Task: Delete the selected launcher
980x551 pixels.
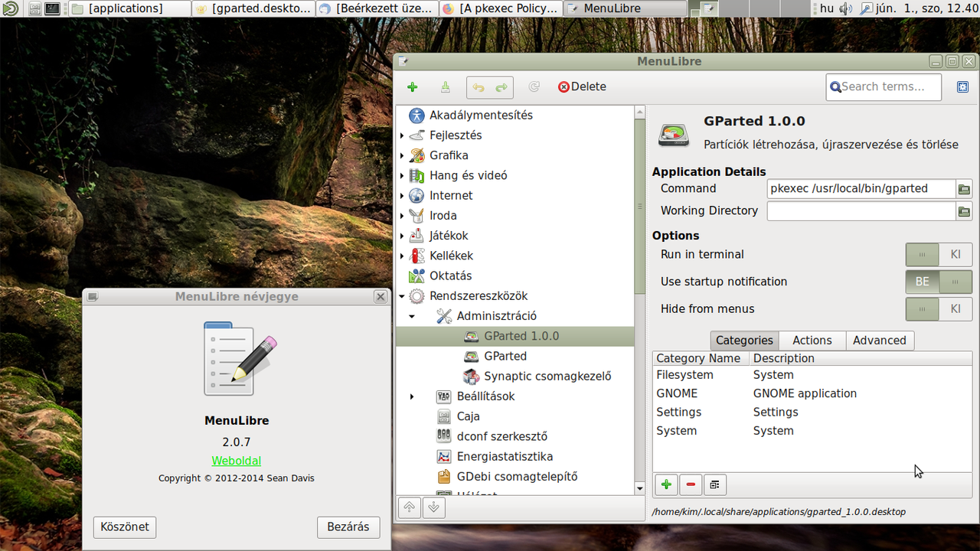Action: pos(582,87)
